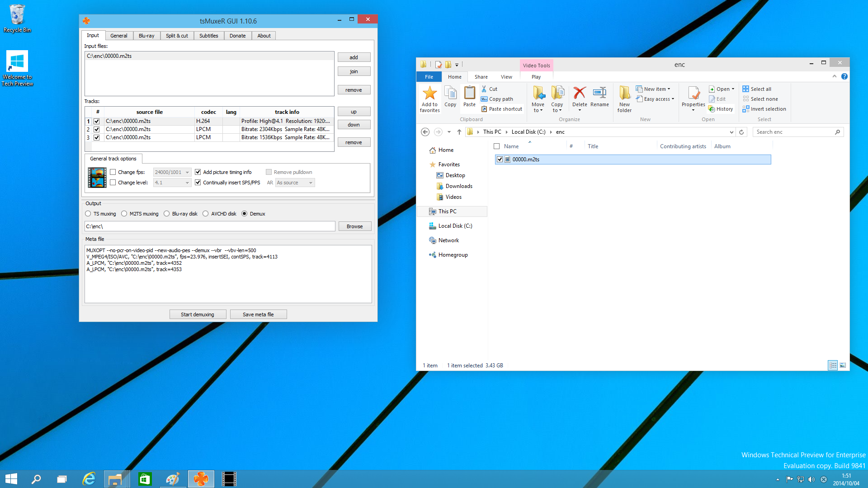Click the Properties icon in ribbon

click(x=693, y=93)
